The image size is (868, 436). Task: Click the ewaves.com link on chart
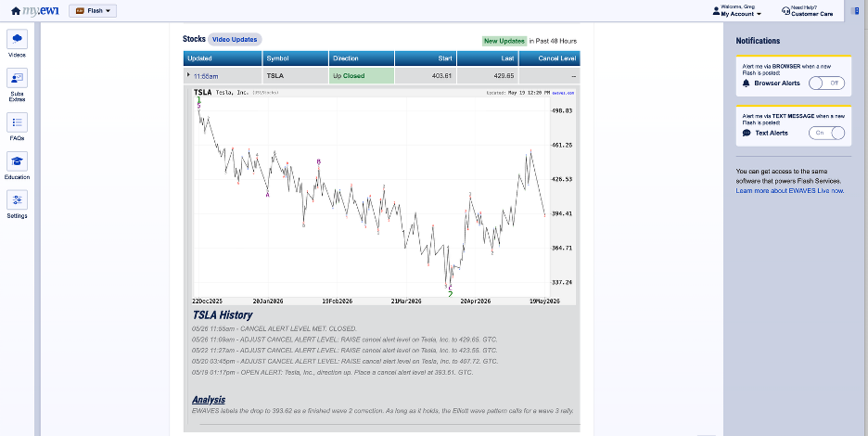(564, 93)
